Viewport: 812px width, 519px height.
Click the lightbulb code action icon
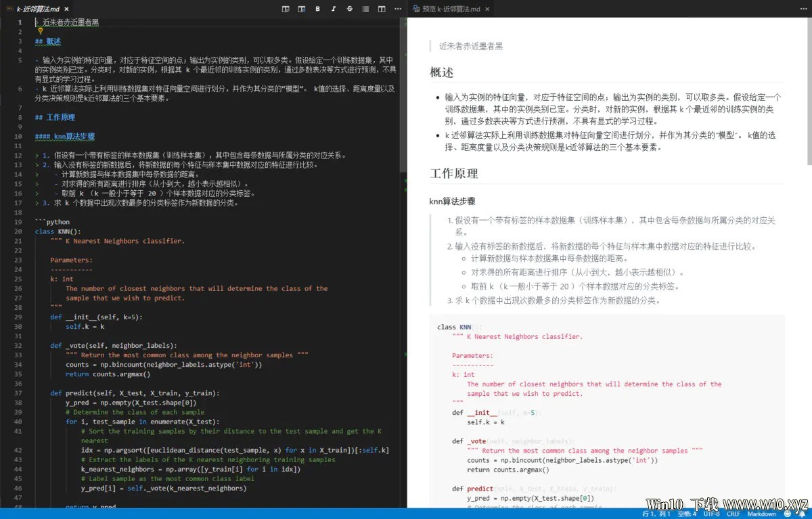40,31
